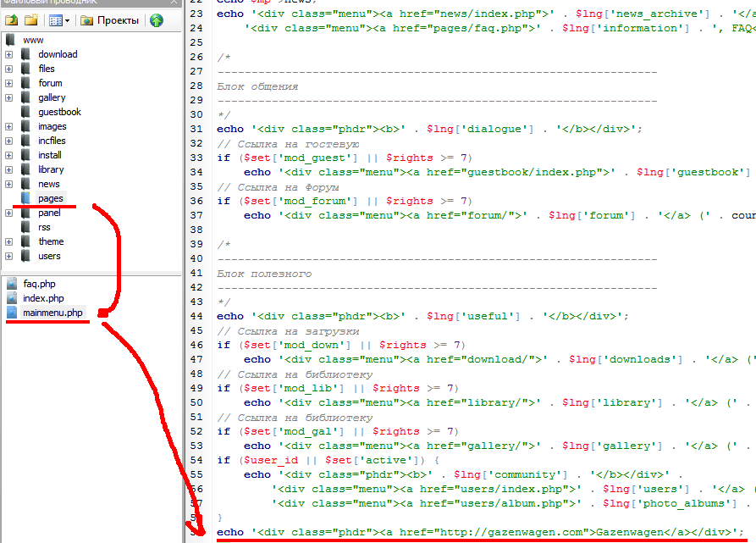The width and height of the screenshot is (756, 543).
Task: Open the view mode dropdown in file explorer
Action: tap(59, 20)
